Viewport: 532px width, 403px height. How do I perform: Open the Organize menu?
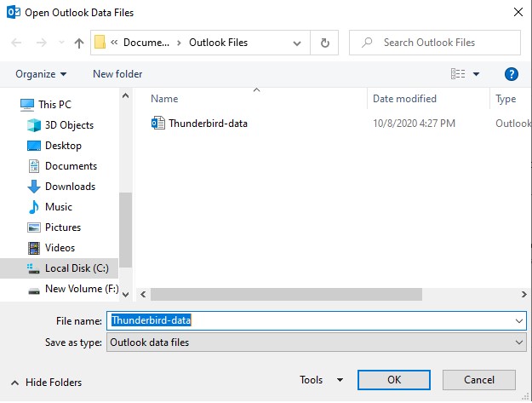41,74
